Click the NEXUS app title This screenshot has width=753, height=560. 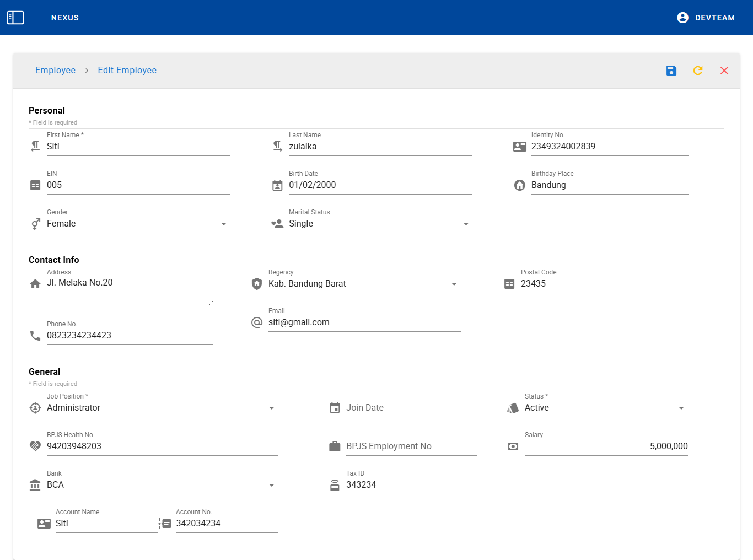pos(65,18)
